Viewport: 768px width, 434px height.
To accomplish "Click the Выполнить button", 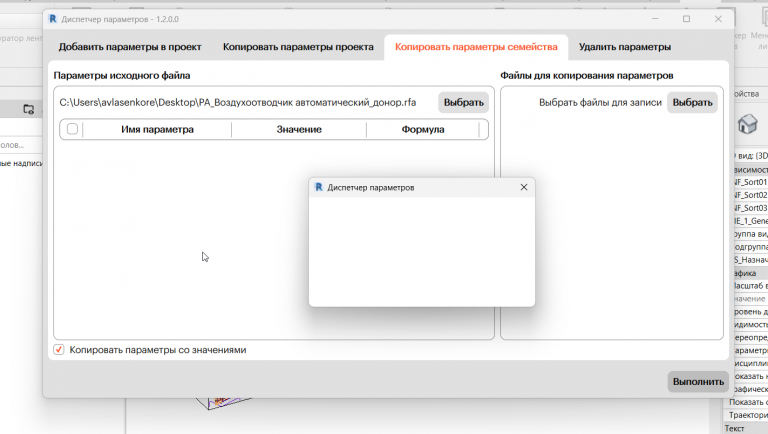I will [x=698, y=382].
